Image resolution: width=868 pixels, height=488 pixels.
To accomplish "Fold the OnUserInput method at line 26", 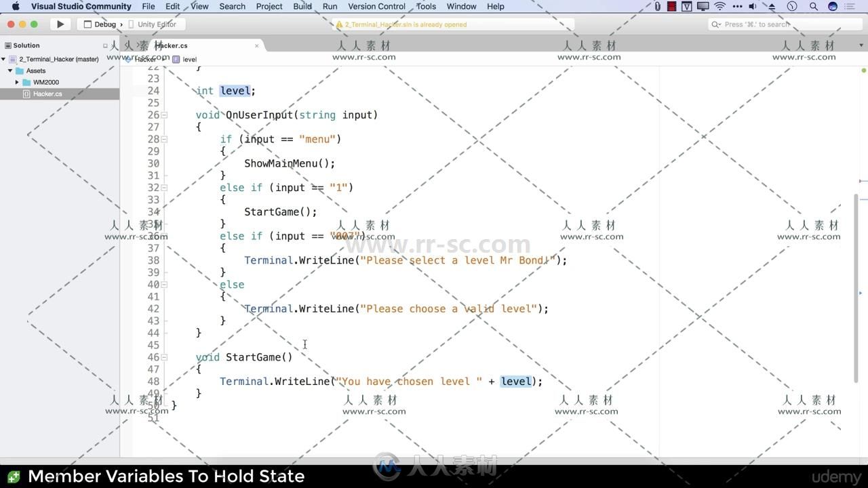I will click(x=164, y=115).
